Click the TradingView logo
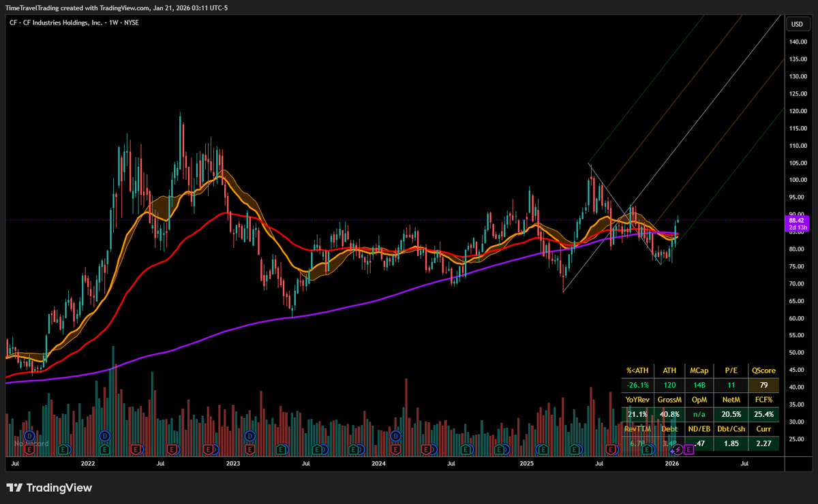Screen dimensions: 818x504 tap(49, 488)
